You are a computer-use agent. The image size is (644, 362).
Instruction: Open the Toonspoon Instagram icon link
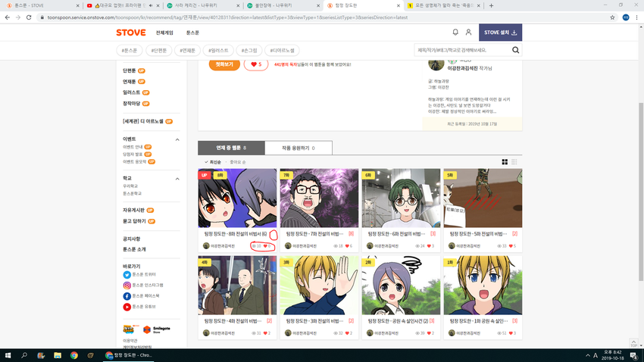(x=127, y=286)
